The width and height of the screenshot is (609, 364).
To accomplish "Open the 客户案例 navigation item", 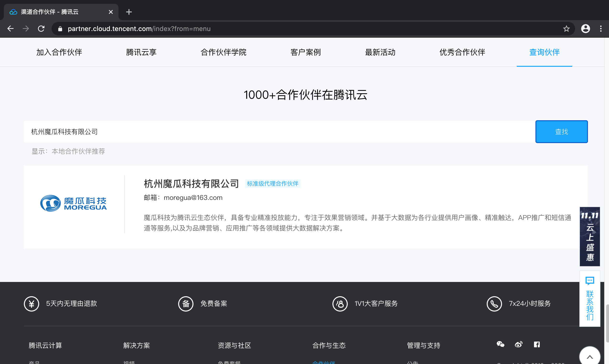I will click(x=306, y=52).
